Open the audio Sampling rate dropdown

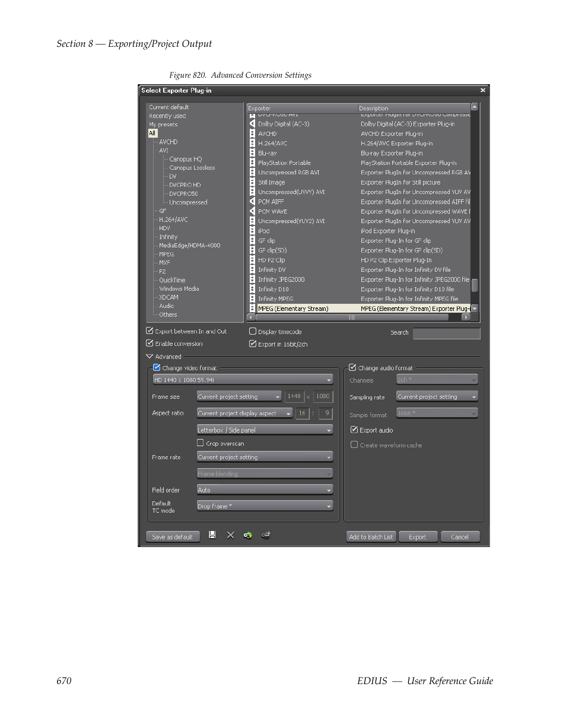[437, 397]
